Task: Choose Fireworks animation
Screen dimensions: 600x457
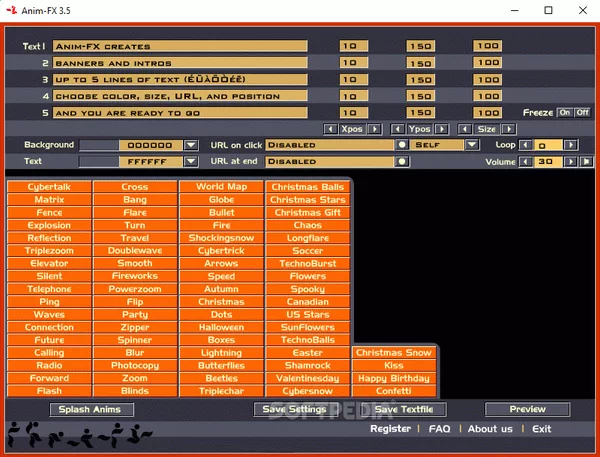Action: click(x=135, y=276)
